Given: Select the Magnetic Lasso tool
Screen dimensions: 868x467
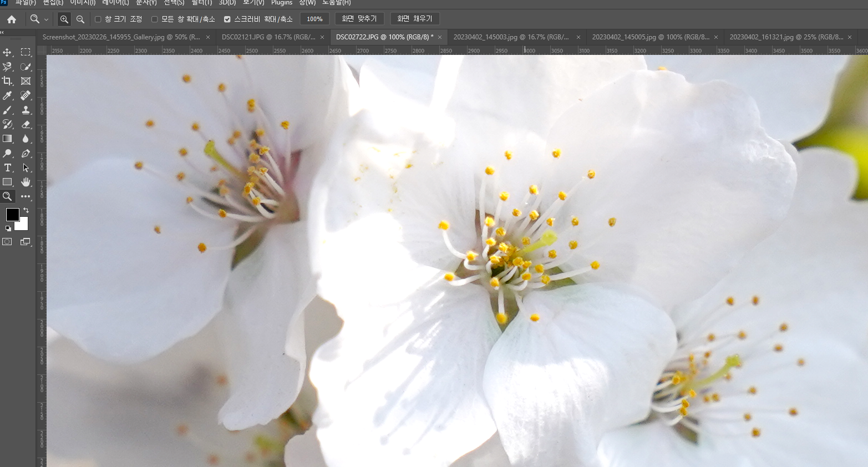Looking at the screenshot, I should (x=7, y=67).
